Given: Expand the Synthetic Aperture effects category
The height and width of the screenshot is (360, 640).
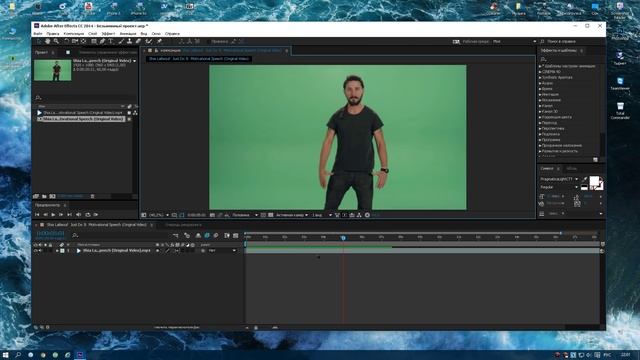Looking at the screenshot, I should [x=540, y=78].
